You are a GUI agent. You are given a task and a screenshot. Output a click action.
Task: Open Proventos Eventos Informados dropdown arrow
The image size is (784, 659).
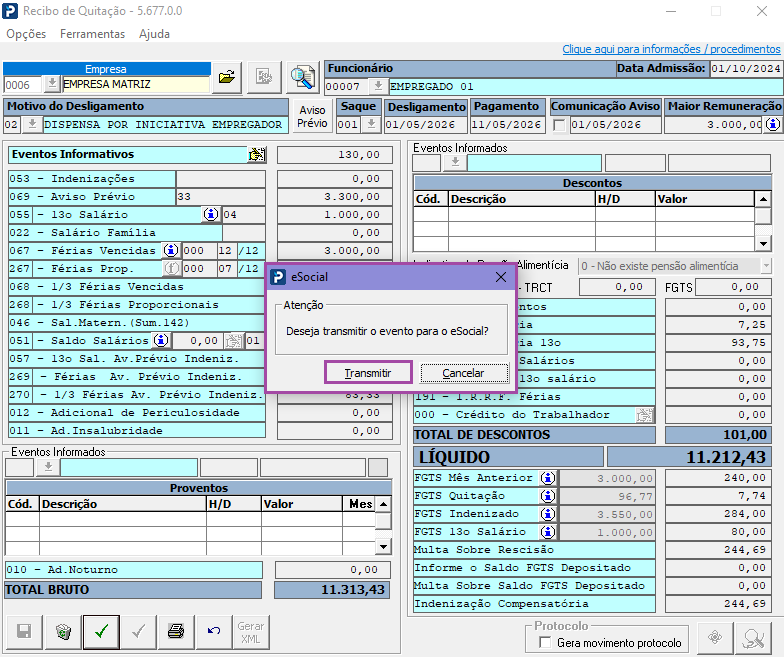coord(48,468)
